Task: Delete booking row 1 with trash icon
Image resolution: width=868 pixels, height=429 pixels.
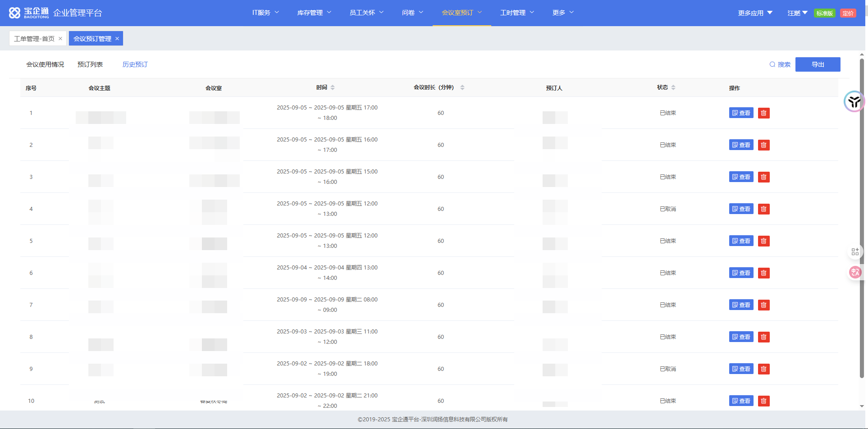Action: point(763,113)
